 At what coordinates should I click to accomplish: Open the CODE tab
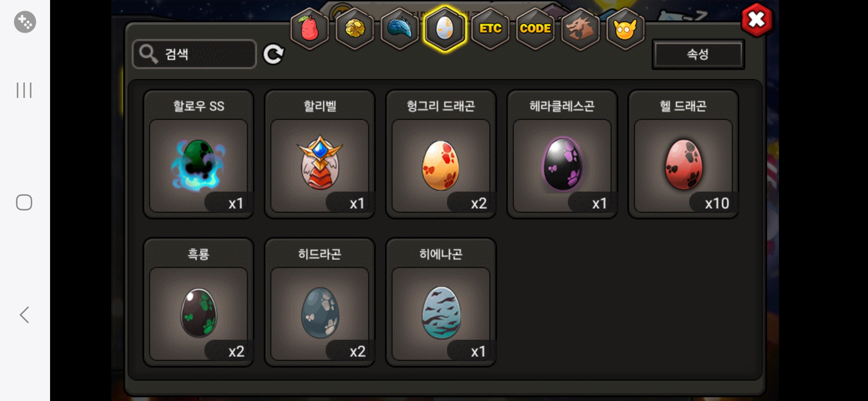tap(535, 29)
